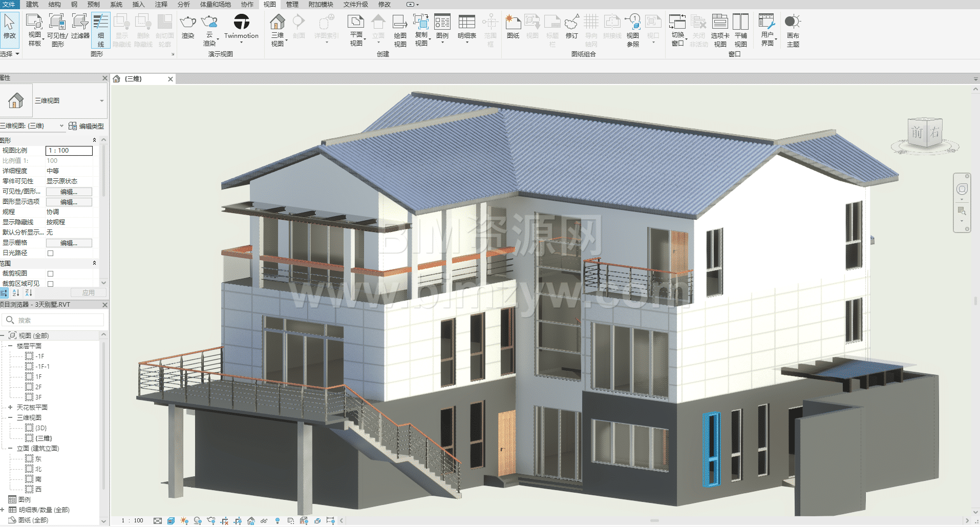
Task: Open the 管理 ribbon tab
Action: pos(292,4)
